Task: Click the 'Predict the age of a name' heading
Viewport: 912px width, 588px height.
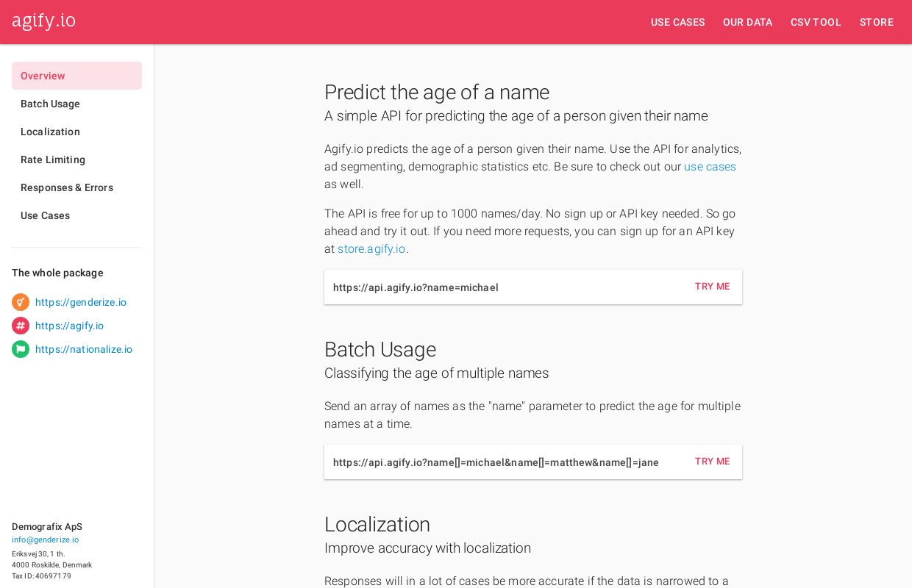Action: pos(437,92)
